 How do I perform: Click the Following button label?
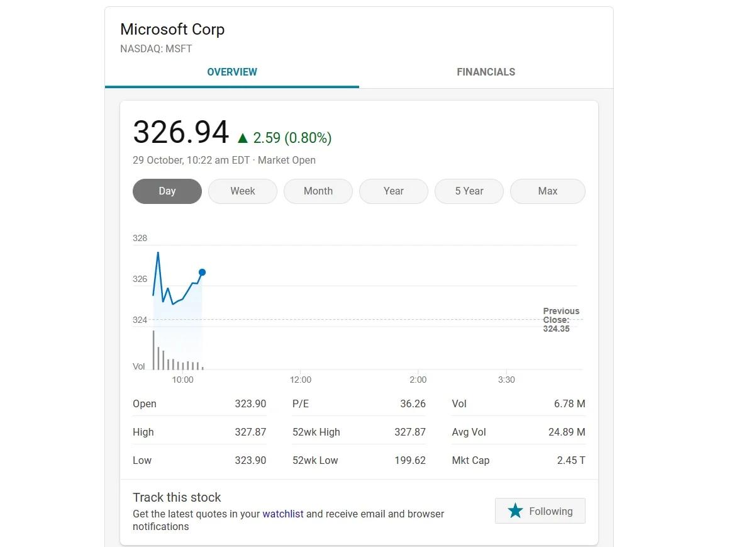coord(550,511)
